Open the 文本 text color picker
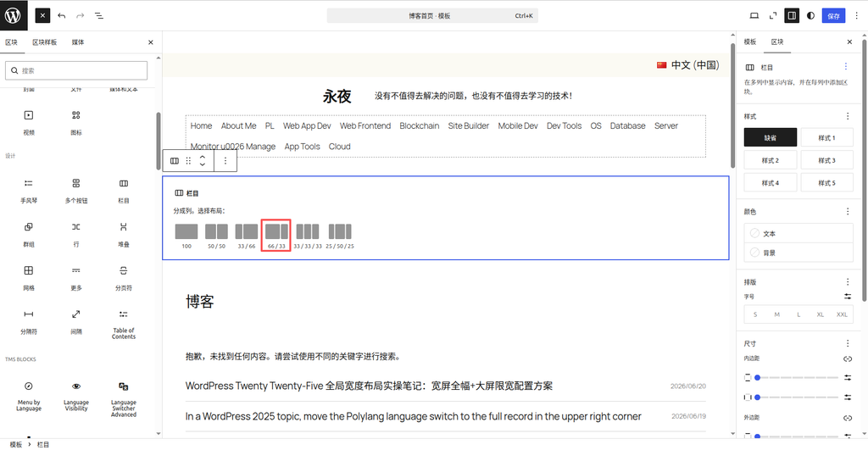Screen dimensions: 868x450 [798, 233]
